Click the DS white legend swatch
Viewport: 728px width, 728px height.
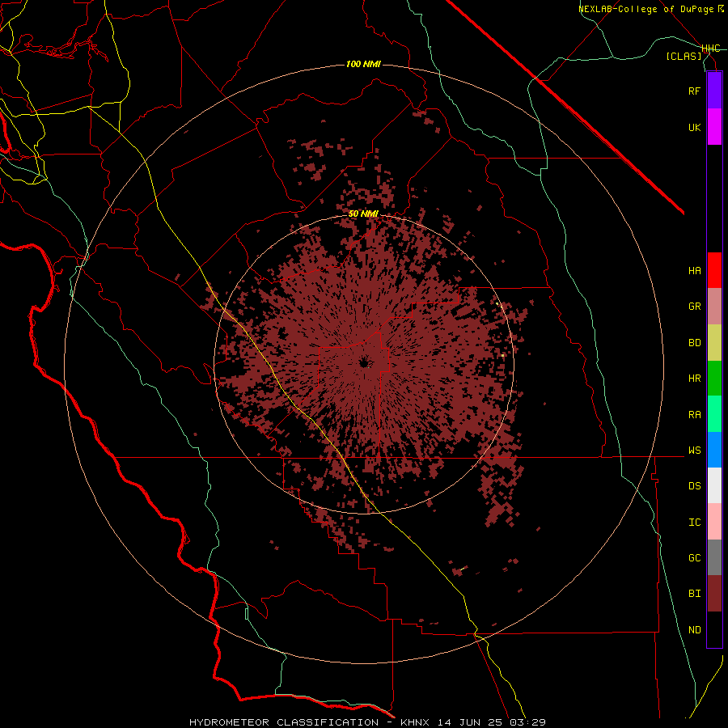point(714,485)
